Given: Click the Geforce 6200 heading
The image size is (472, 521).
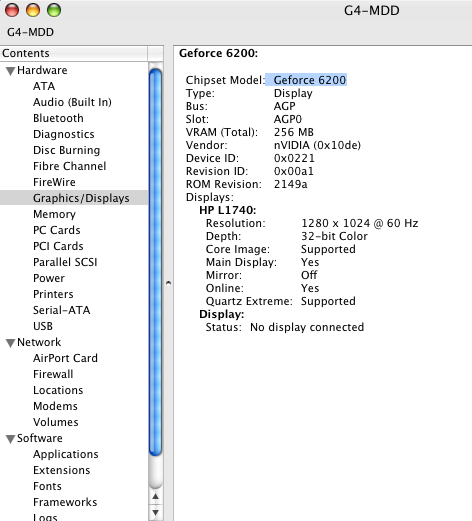Looking at the screenshot, I should coord(218,53).
